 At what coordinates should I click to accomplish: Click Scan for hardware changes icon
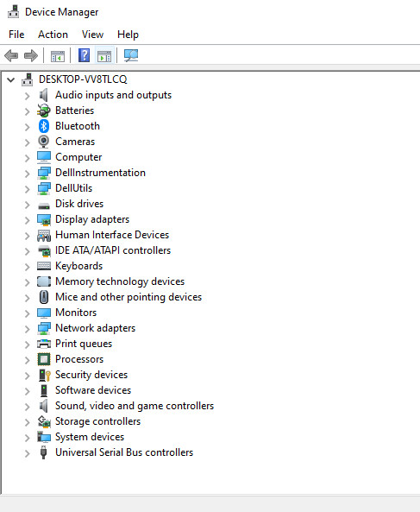(x=131, y=55)
